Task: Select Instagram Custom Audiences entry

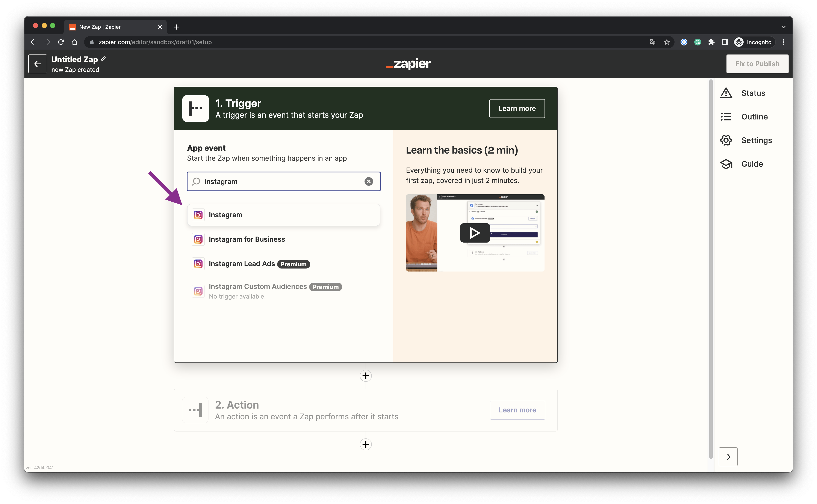Action: tap(283, 291)
